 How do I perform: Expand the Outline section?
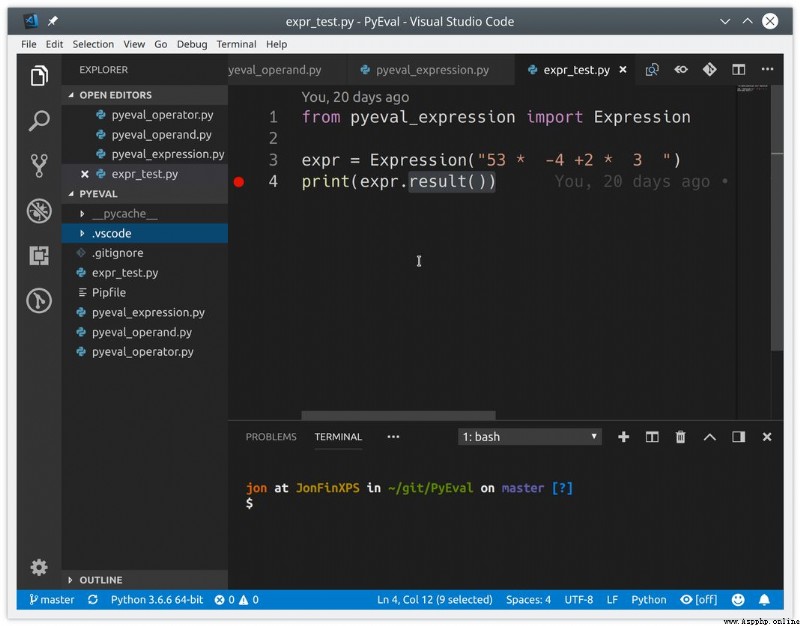point(145,580)
